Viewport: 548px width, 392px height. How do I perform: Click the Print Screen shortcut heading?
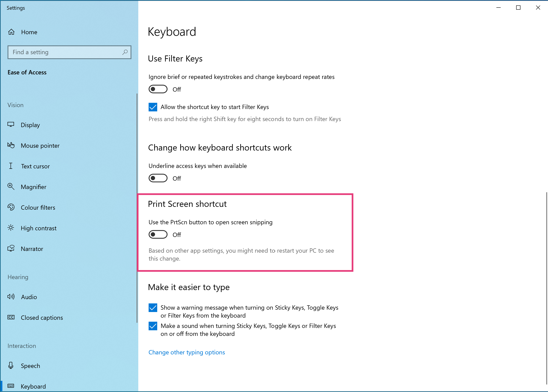coord(187,204)
